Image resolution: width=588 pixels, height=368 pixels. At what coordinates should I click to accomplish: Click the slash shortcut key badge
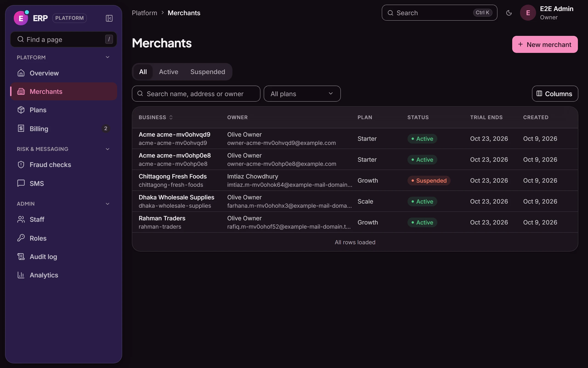click(109, 39)
